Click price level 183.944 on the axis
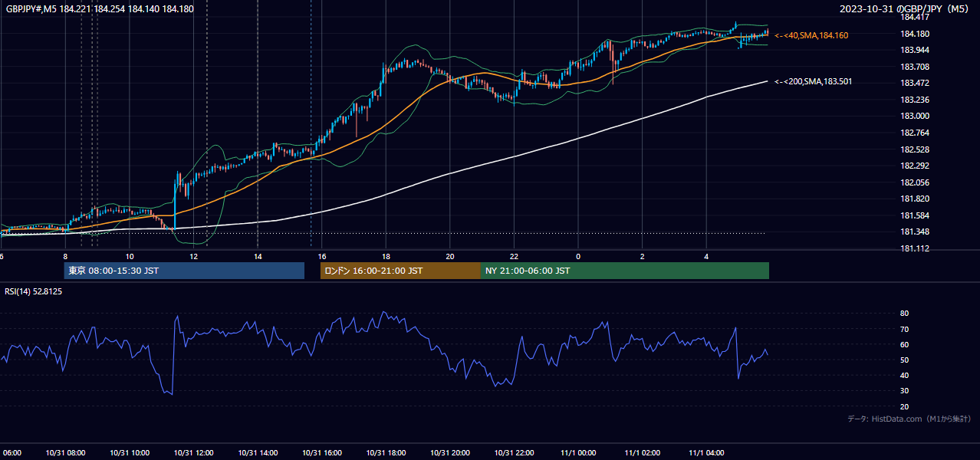This screenshot has height=460, width=980. coord(914,50)
